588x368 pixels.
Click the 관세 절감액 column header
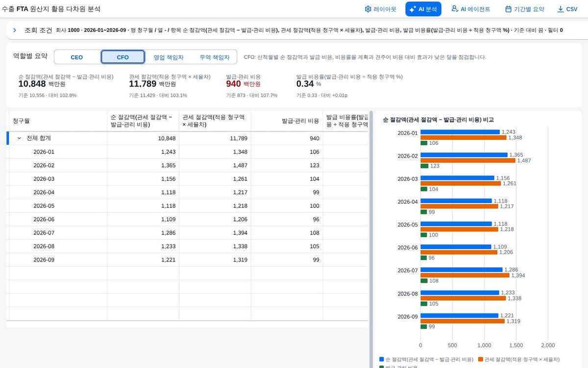tap(215, 121)
